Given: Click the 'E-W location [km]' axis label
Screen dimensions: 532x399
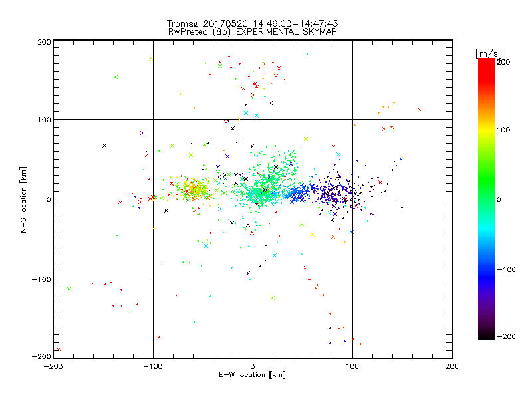Looking at the screenshot, I should [252, 374].
